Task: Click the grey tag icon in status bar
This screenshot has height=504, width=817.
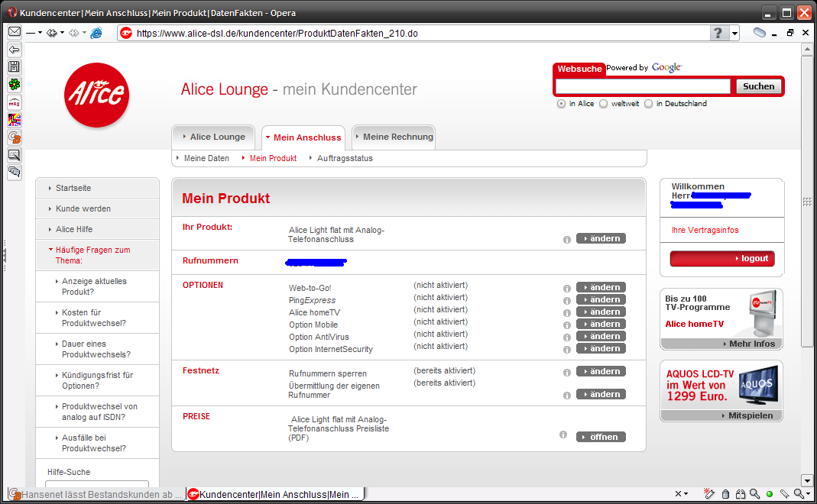Action: click(x=784, y=493)
